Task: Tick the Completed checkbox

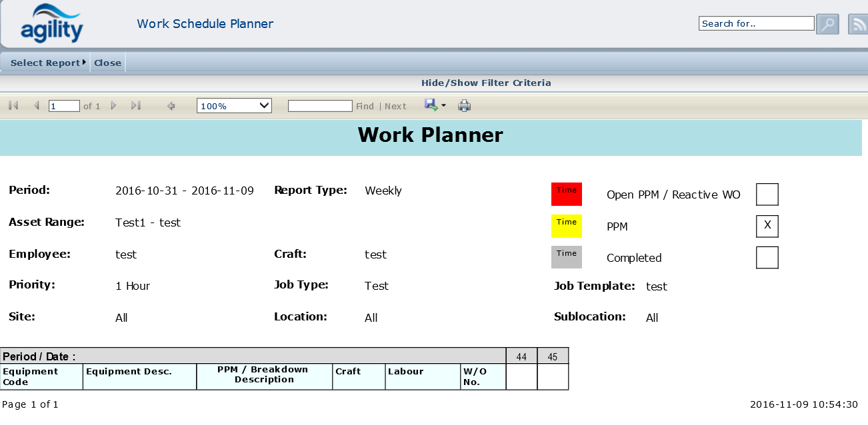Action: 767,257
